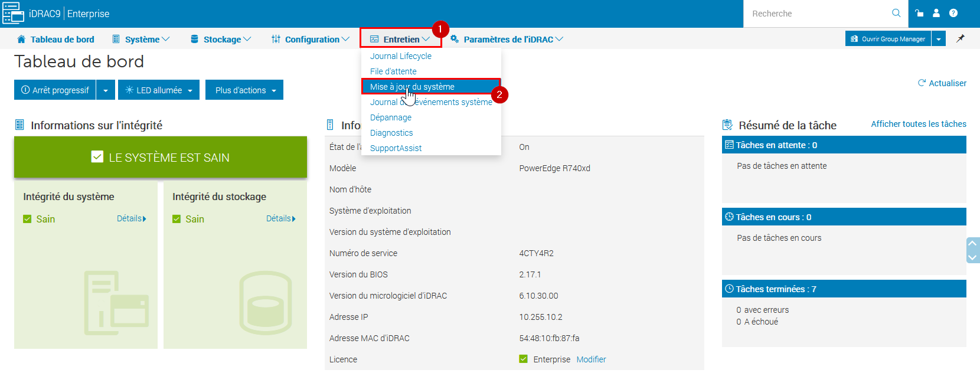Screen dimensions: 980x373
Task: Expand the Plus d'actions dropdown
Action: click(x=244, y=90)
